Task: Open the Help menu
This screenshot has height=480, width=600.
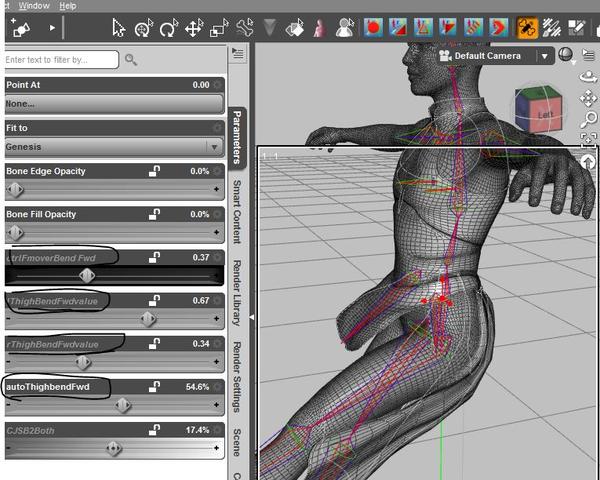Action: coord(68,6)
